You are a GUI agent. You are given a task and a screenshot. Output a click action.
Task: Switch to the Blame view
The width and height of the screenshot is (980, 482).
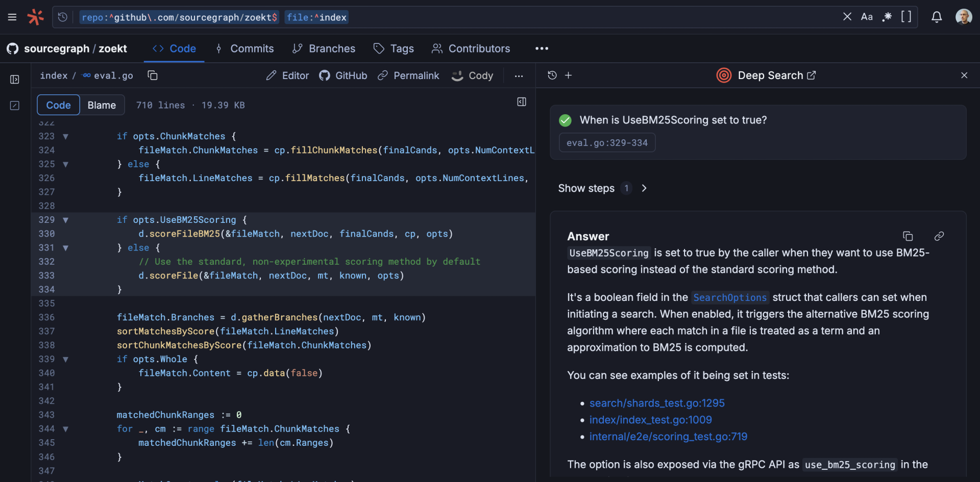pos(102,105)
